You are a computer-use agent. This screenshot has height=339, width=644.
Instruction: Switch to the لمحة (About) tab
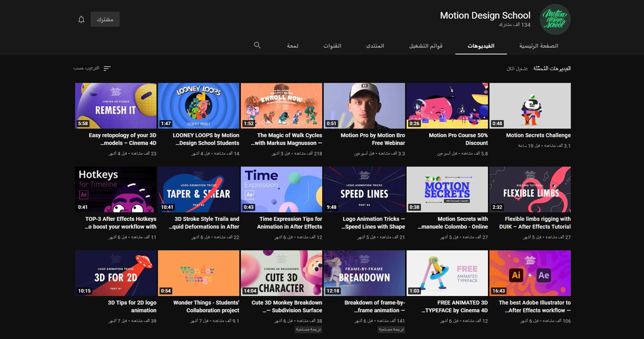pyautogui.click(x=292, y=46)
